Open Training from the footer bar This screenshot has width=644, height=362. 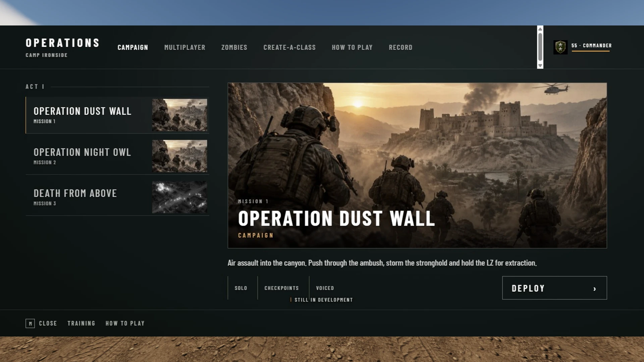82,323
